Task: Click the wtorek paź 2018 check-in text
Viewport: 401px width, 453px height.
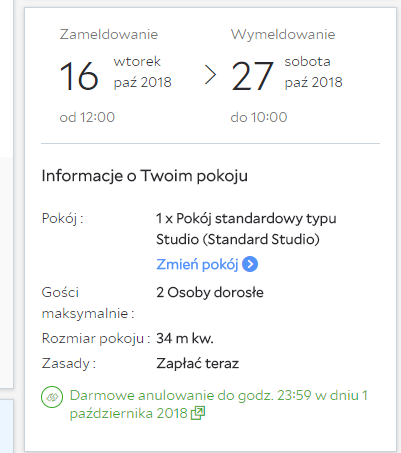Action: pos(143,72)
